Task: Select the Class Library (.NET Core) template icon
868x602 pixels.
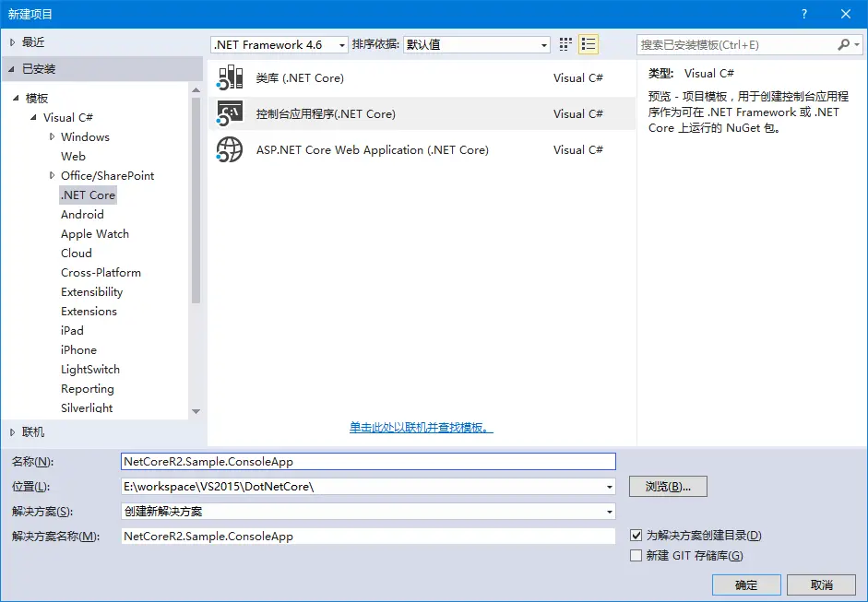Action: coord(229,77)
